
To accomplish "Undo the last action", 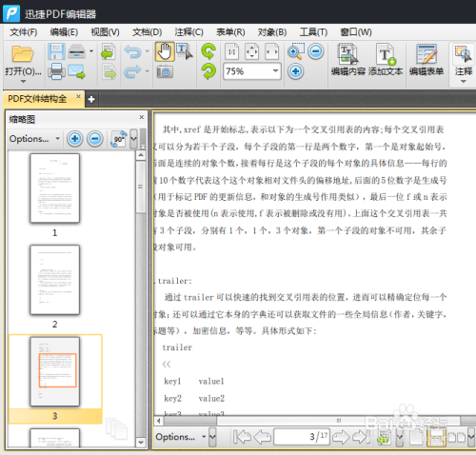I will pos(132,51).
